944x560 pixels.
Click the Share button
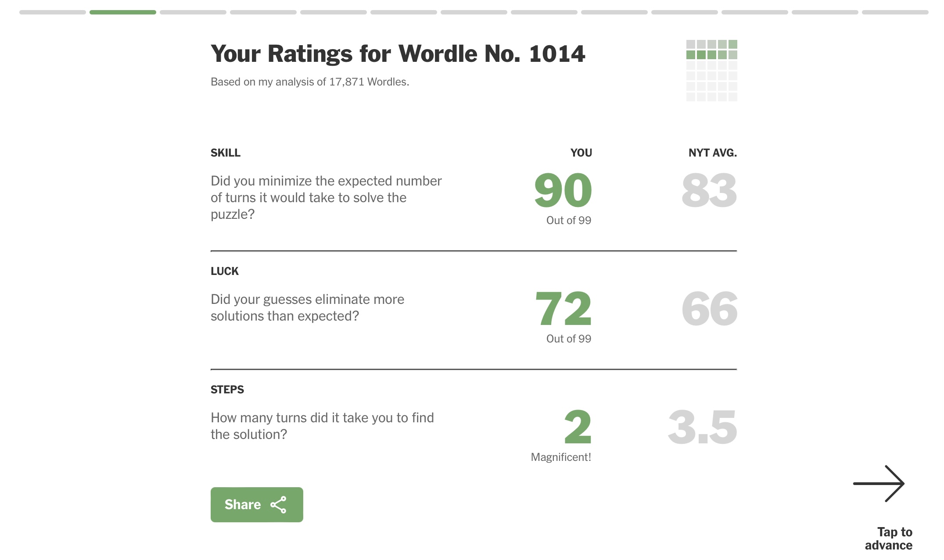[x=257, y=504]
